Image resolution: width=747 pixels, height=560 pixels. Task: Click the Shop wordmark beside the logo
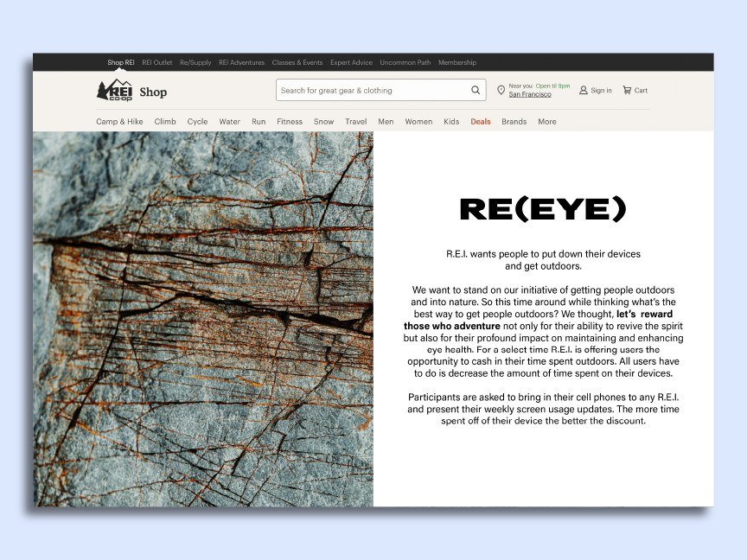point(153,92)
